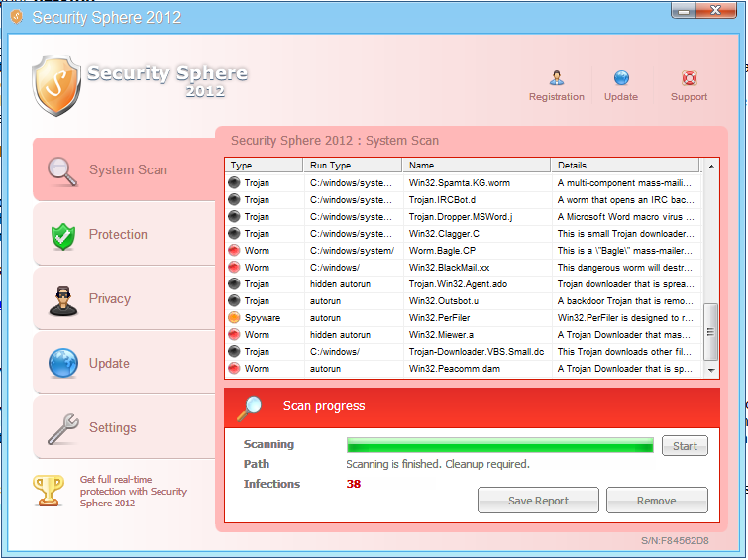Click the black icon beside Trojan-Downloader.VBS.Small.dc
This screenshot has width=748, height=560.
point(234,352)
